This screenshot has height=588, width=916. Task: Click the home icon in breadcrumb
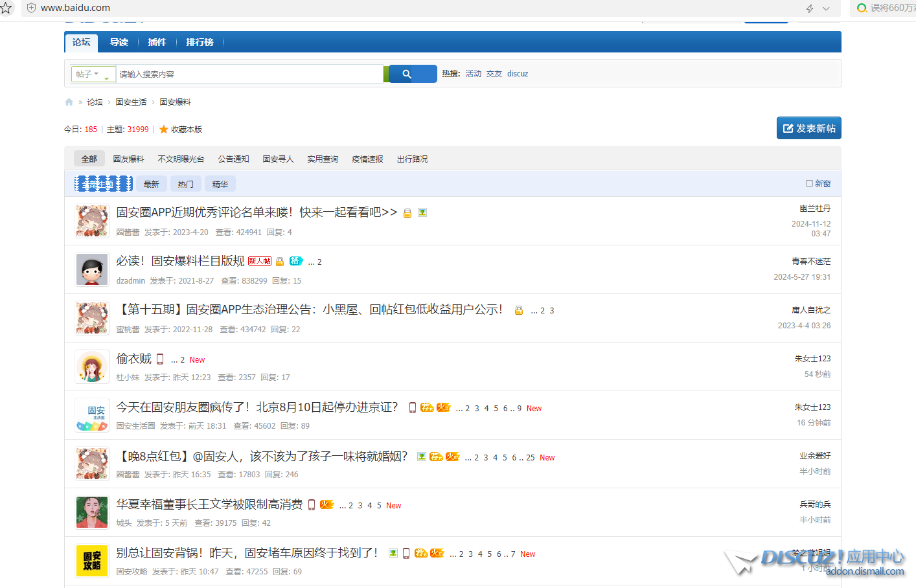point(69,102)
